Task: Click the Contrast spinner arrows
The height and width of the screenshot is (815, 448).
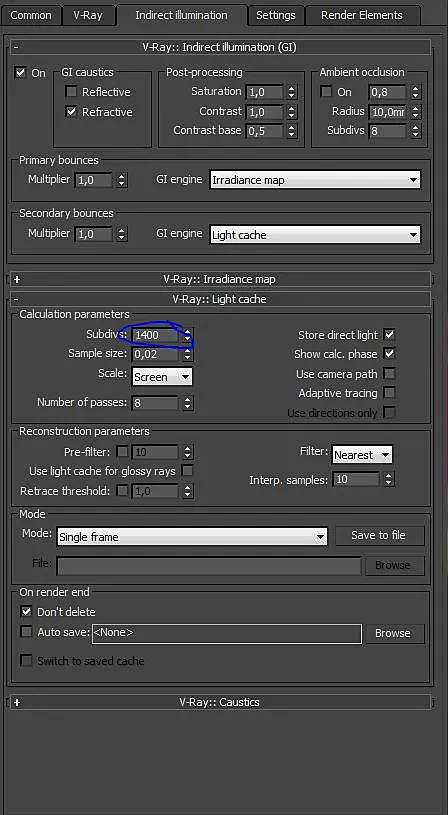Action: coord(292,111)
